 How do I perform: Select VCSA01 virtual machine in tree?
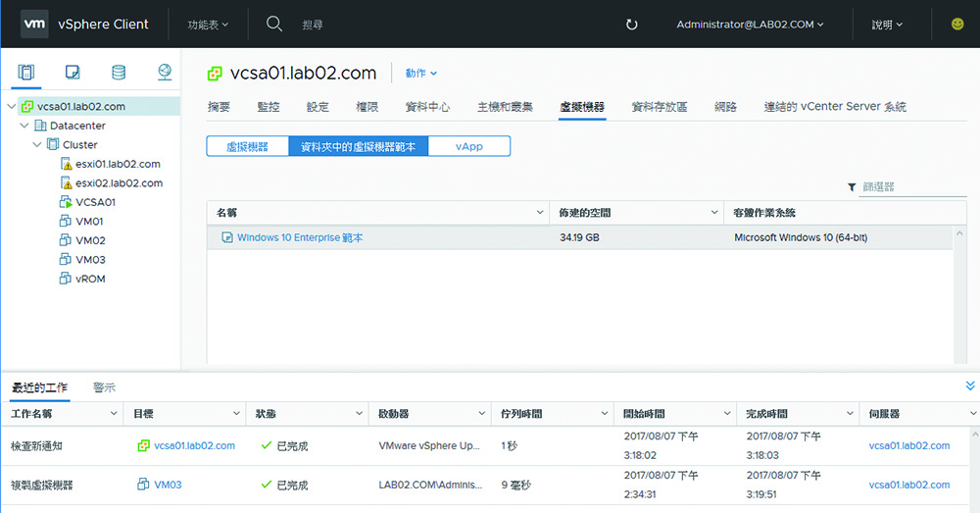(96, 202)
